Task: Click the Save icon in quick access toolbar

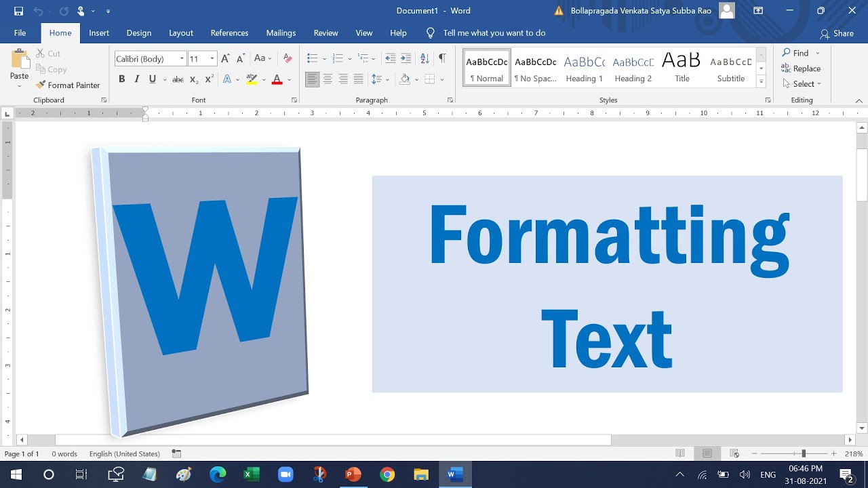Action: (18, 11)
